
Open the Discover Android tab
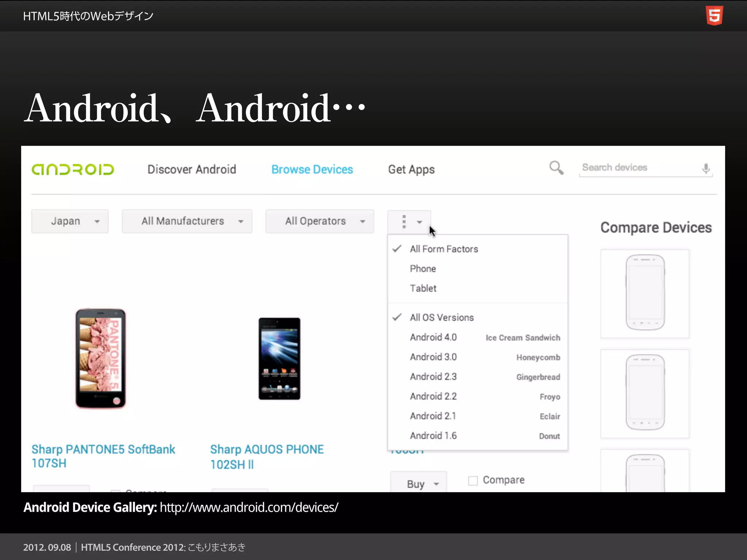pyautogui.click(x=192, y=170)
